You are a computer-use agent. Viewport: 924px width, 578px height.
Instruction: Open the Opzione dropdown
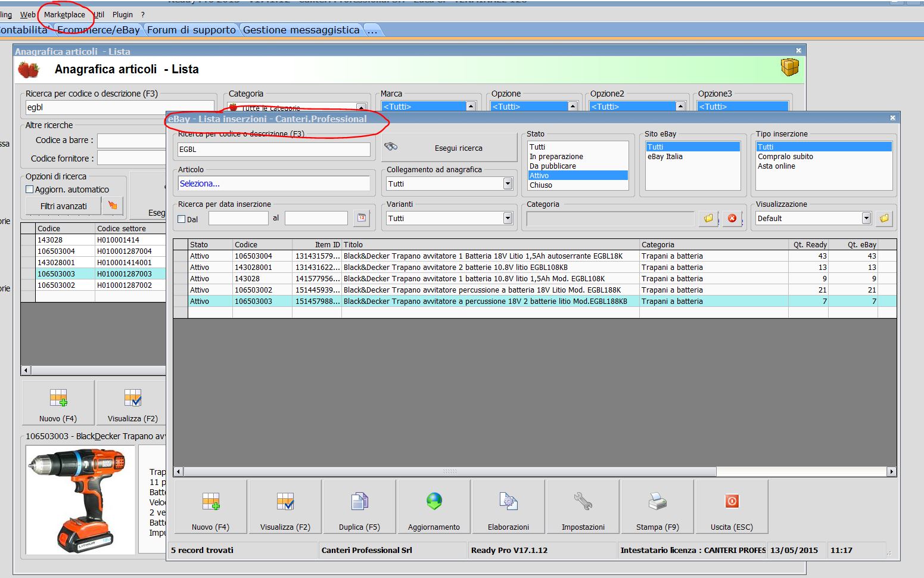(x=573, y=106)
